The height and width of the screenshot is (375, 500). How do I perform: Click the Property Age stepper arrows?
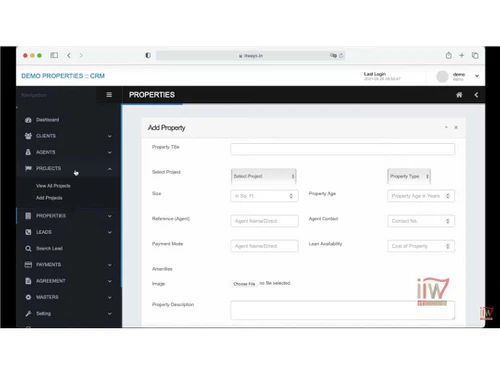point(448,196)
